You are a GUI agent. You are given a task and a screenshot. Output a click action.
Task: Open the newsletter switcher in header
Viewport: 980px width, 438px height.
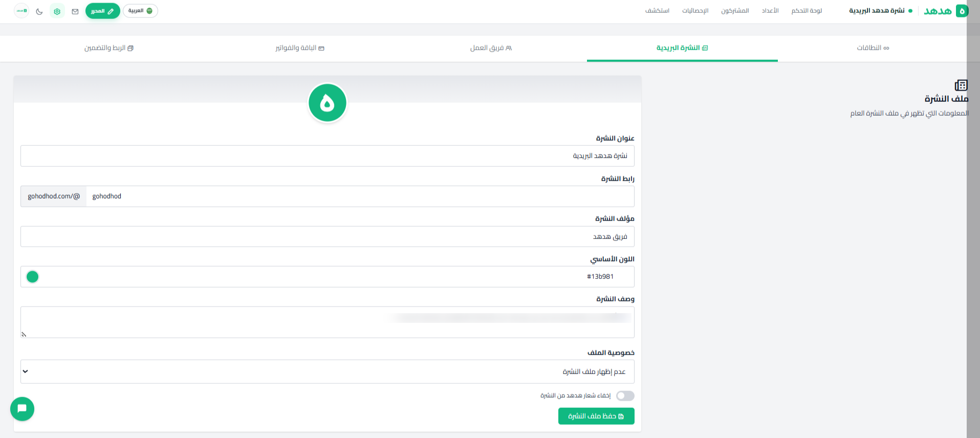880,11
